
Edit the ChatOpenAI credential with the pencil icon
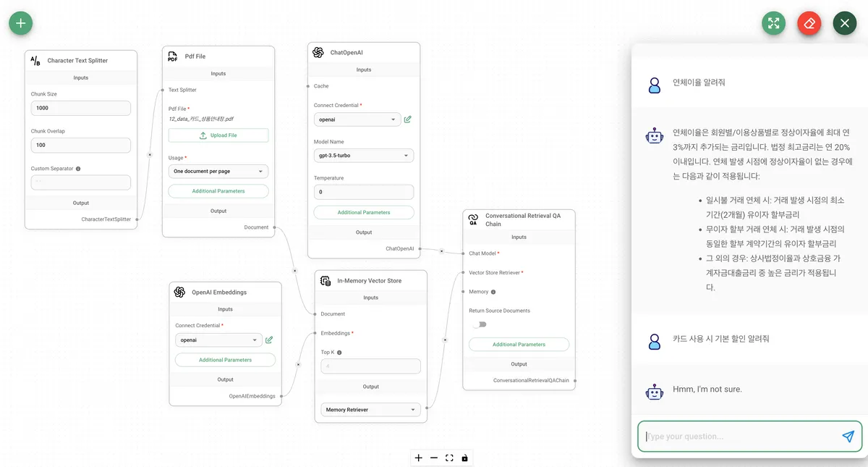(408, 119)
